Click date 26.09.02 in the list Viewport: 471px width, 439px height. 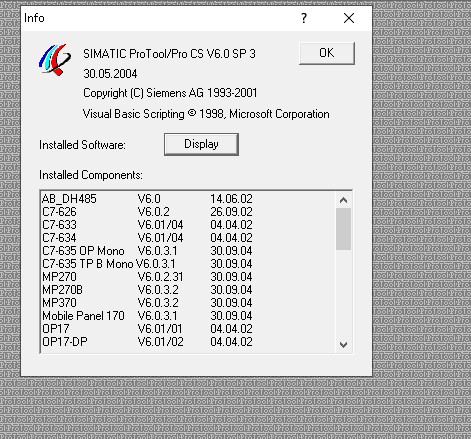pos(231,212)
